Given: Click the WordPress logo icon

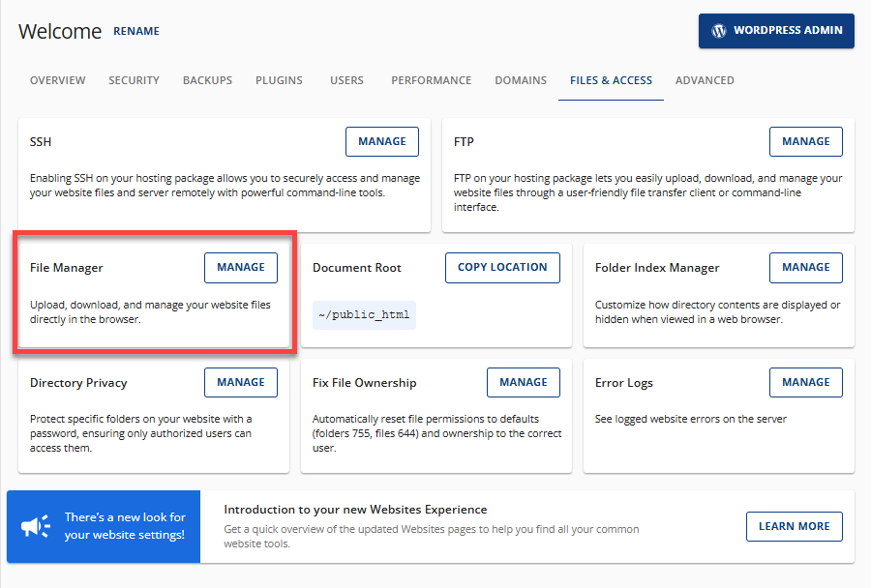Looking at the screenshot, I should [718, 31].
